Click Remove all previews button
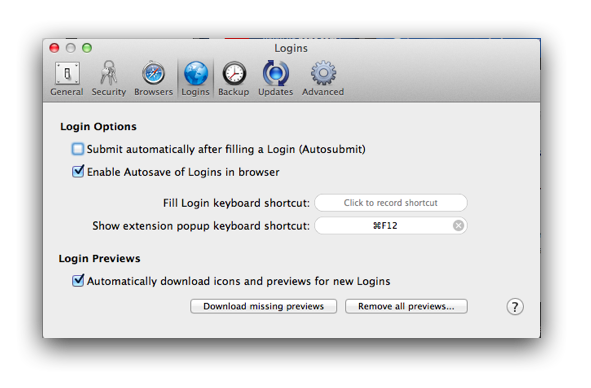Viewport: 591px width, 388px height. pyautogui.click(x=406, y=306)
